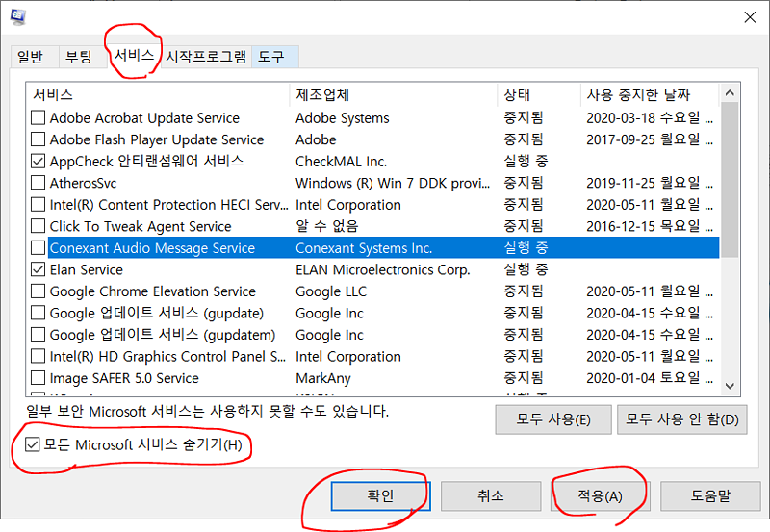Sort by the 제조업체 column header

click(394, 94)
